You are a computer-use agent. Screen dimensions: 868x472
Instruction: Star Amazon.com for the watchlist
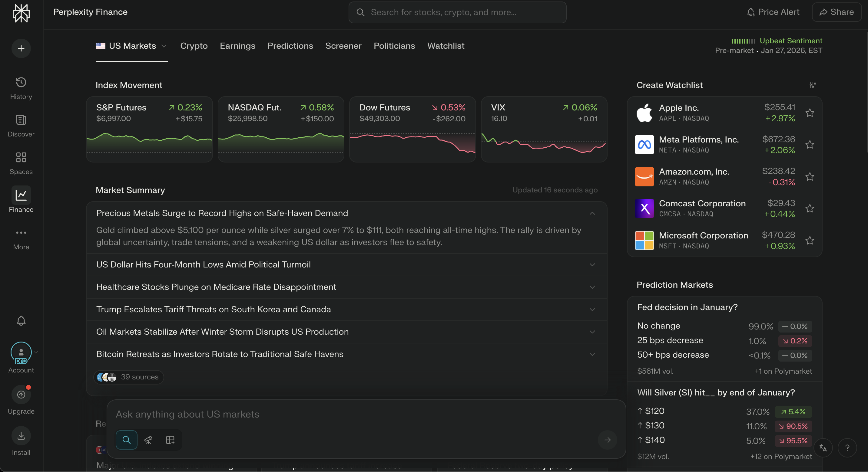(x=810, y=176)
